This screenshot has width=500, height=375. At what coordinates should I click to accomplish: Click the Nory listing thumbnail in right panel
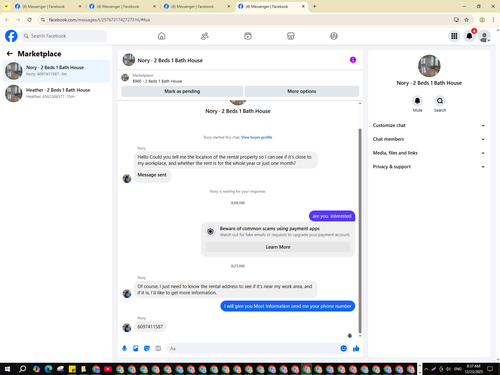click(x=429, y=66)
